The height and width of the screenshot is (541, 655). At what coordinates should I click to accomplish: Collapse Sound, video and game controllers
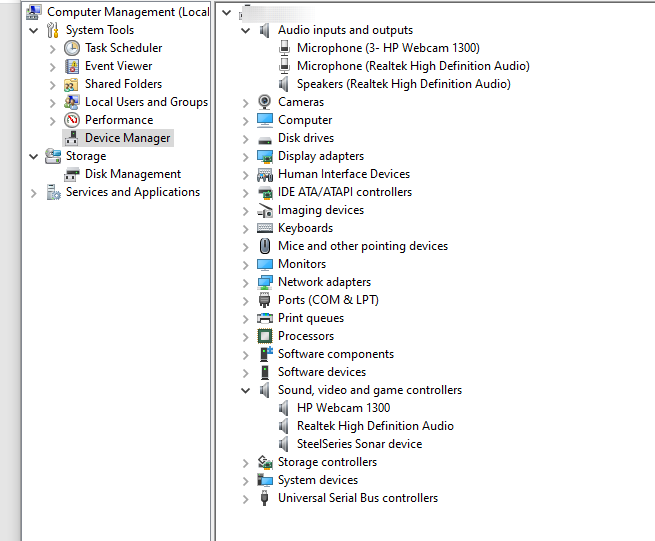click(x=246, y=390)
